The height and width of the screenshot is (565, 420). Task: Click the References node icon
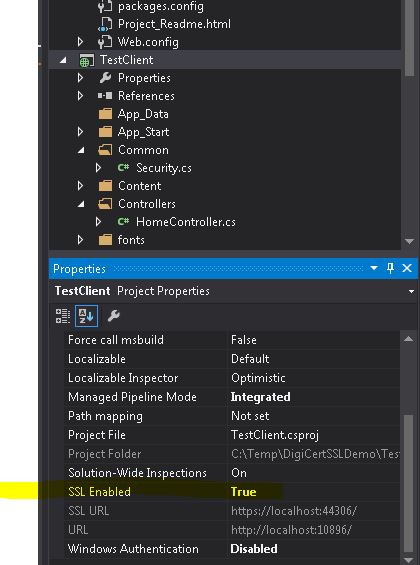105,96
